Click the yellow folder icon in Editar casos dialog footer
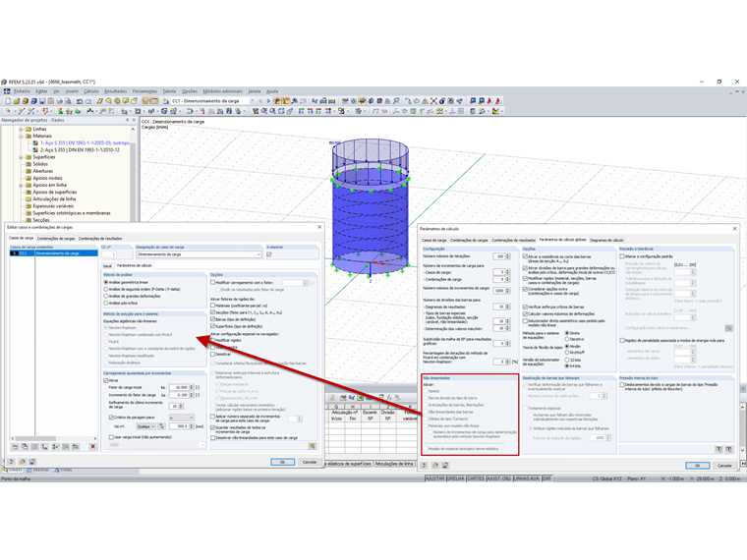 (x=22, y=462)
